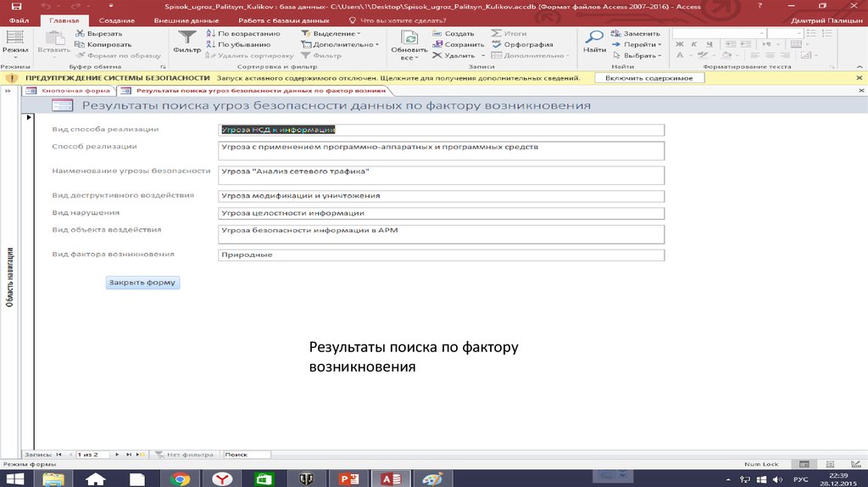Screen dimensions: 868x487
Task: Open the Перейти dropdown in Find group
Action: 640,44
